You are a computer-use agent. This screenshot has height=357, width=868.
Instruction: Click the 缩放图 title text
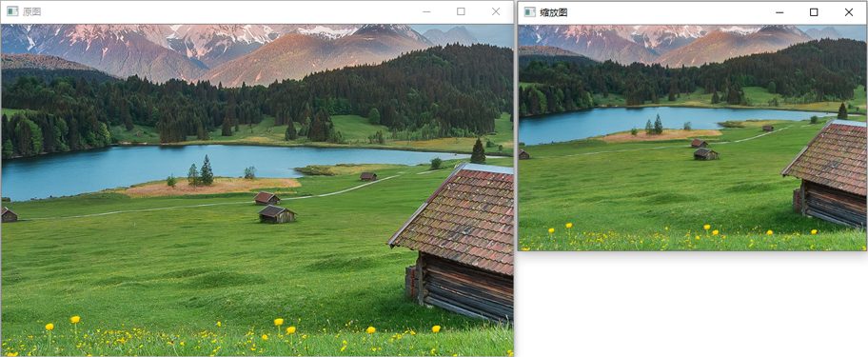pos(554,12)
